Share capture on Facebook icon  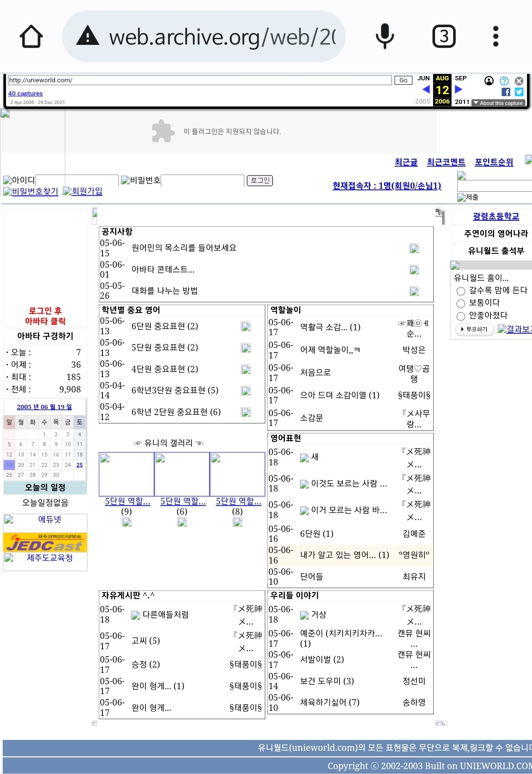click(x=506, y=92)
